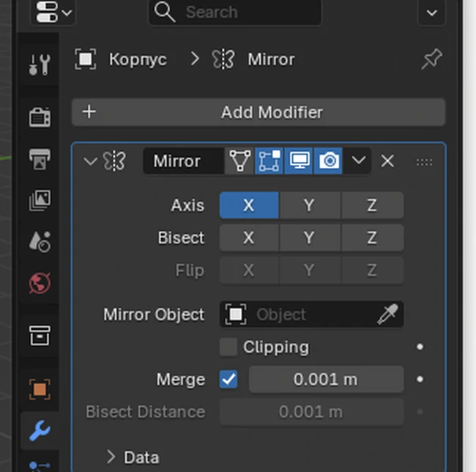Viewport: 476px width, 472px height.
Task: Click the Merge distance 0.001 m field
Action: pos(326,379)
